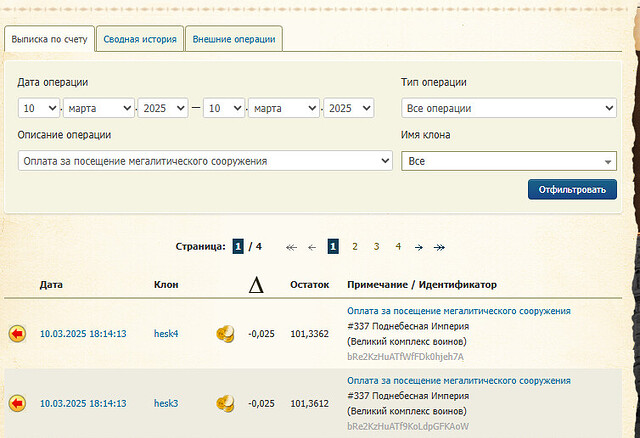The height and width of the screenshot is (438, 640).
Task: Open the start day dropdown showing 10
Action: coord(38,108)
